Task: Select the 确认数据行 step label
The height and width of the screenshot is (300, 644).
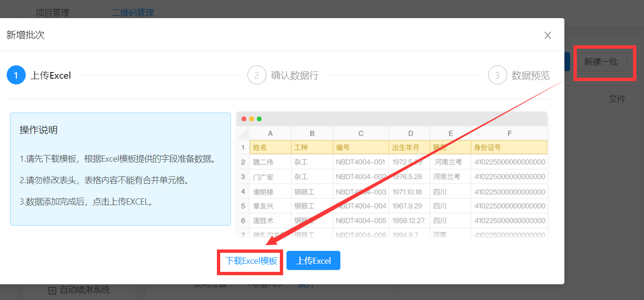Action: coord(295,75)
